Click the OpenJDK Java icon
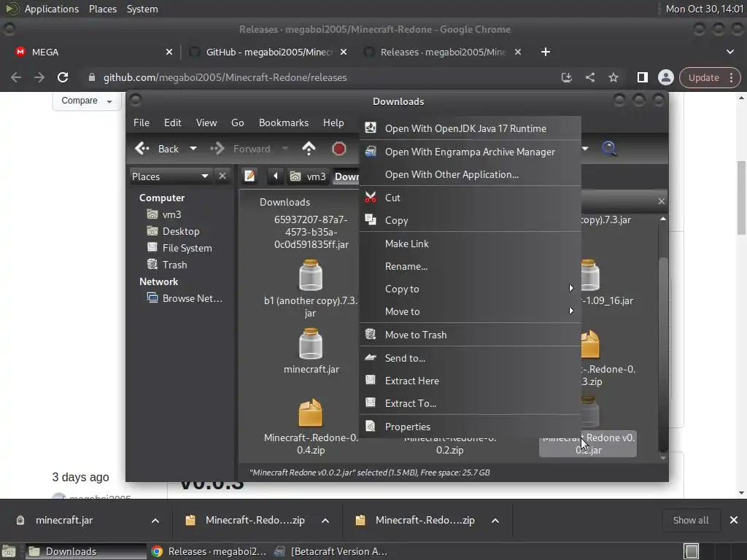The image size is (747, 560). [x=371, y=128]
